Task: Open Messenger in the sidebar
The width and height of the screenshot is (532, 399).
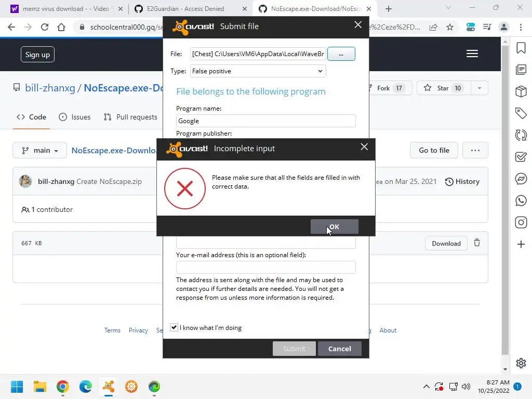Action: click(x=521, y=179)
